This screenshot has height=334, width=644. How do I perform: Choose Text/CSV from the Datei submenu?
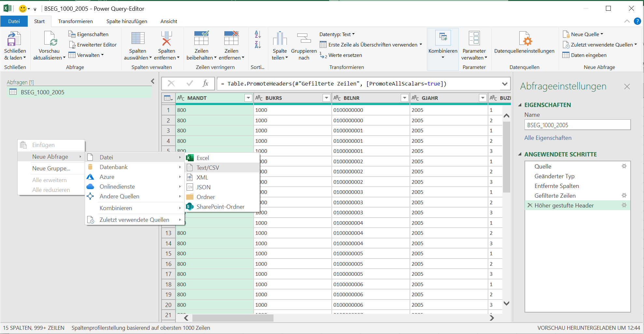tap(208, 167)
